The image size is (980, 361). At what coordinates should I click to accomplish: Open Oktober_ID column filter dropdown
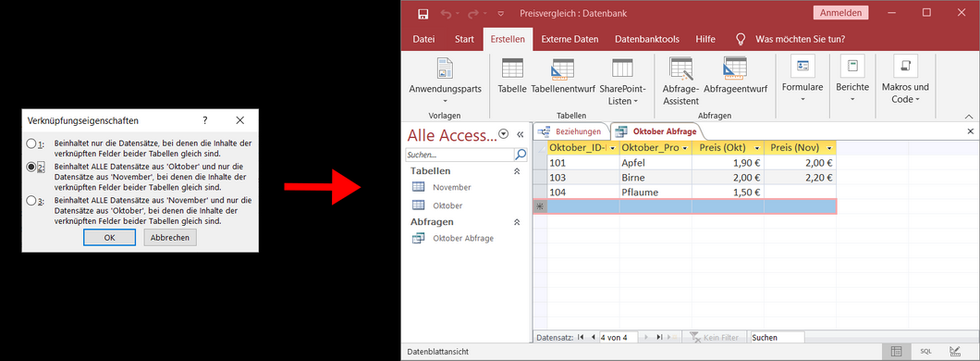pyautogui.click(x=613, y=148)
